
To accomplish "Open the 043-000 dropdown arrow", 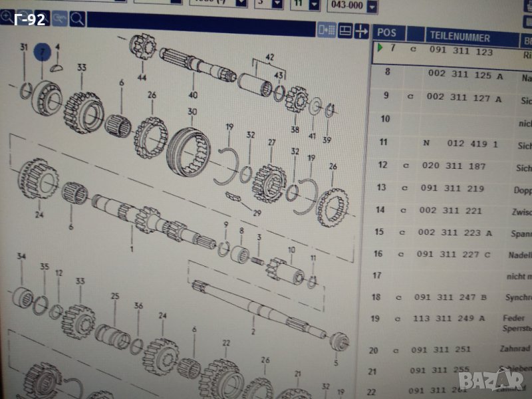I will point(371,6).
